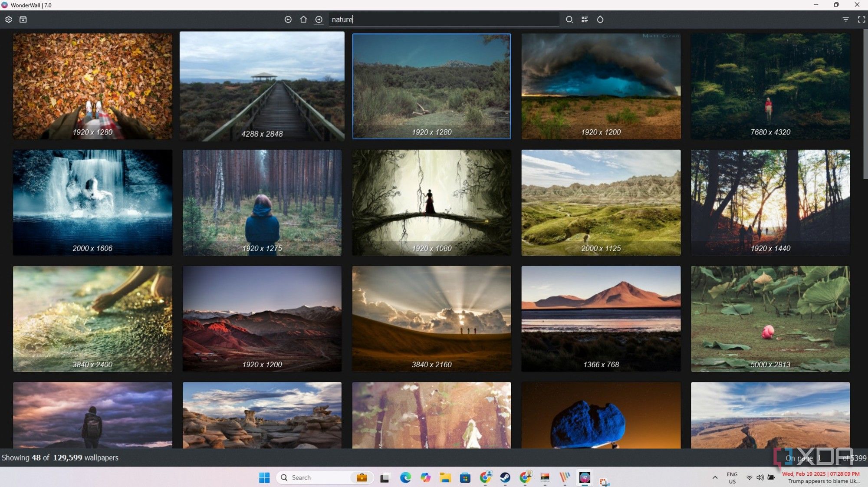Open the lotus leaves 5000 x 2813 wallpaper
868x487 pixels.
coord(770,319)
